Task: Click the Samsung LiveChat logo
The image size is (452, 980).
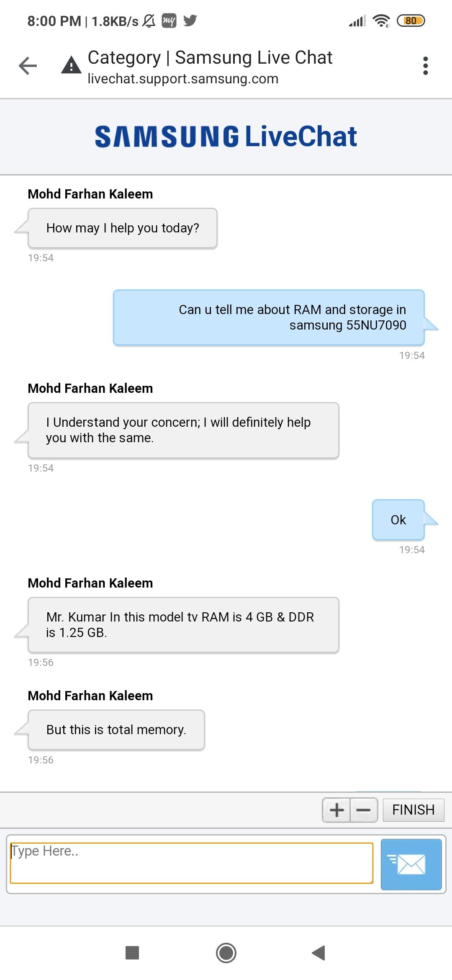Action: pyautogui.click(x=226, y=137)
